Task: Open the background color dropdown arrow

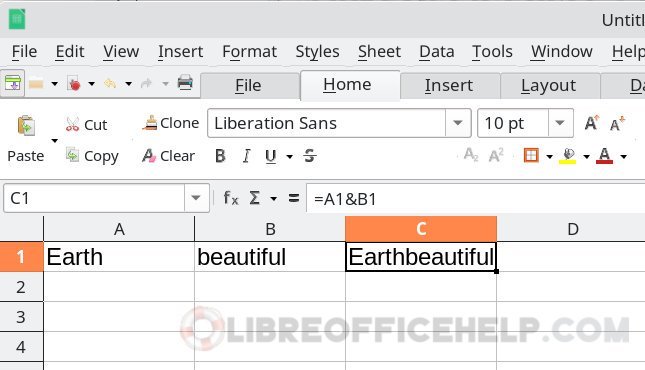Action: (x=586, y=156)
